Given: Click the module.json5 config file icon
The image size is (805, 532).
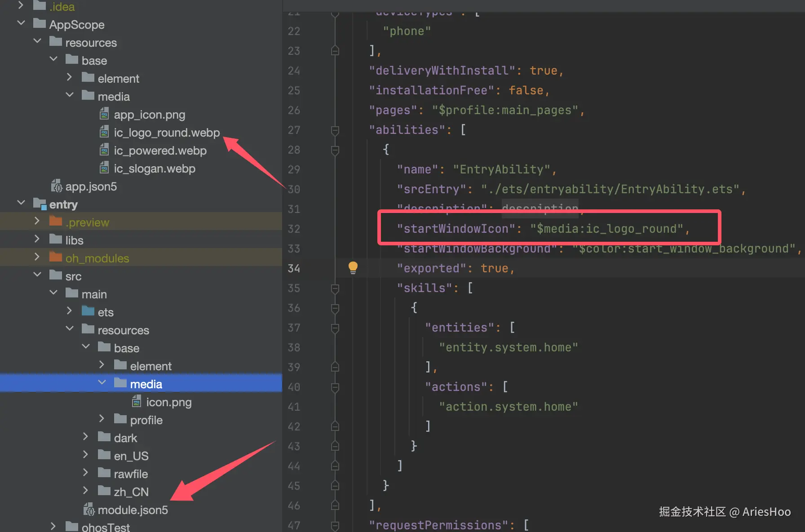Looking at the screenshot, I should coord(88,510).
